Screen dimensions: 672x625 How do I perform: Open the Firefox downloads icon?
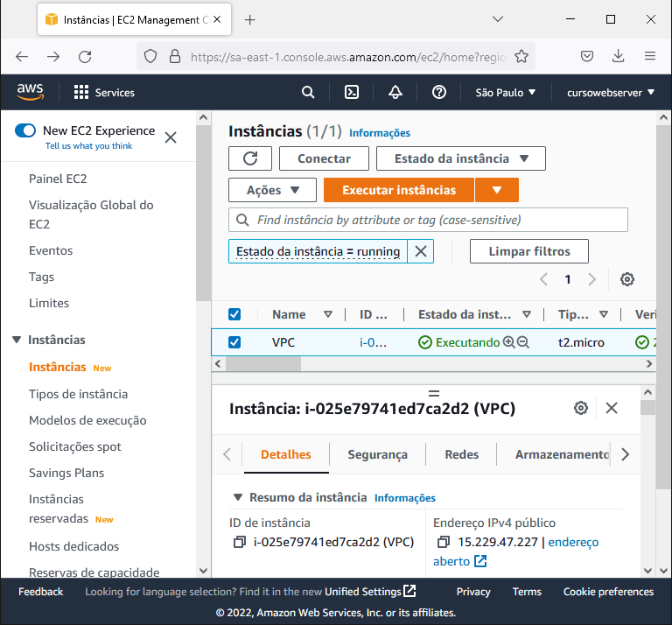pos(618,56)
